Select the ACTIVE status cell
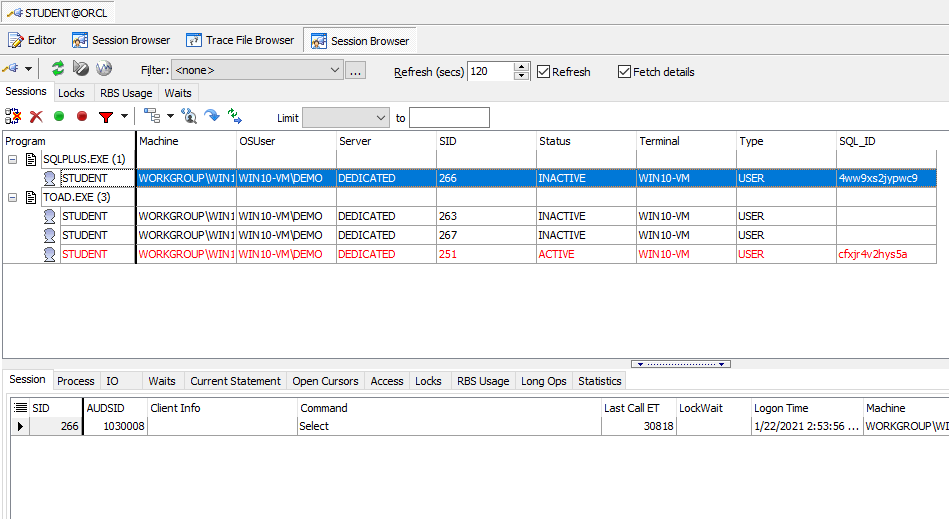Screen dimensions: 949x519 586,255
